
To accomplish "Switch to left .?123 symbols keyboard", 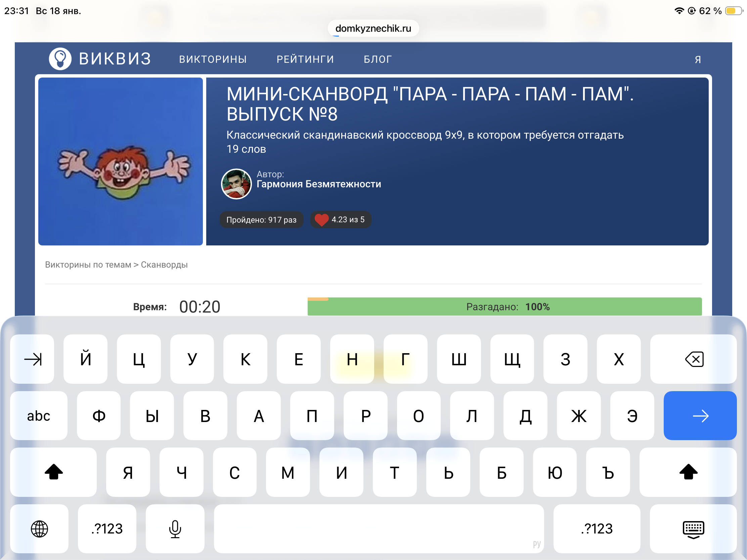I will 107,528.
